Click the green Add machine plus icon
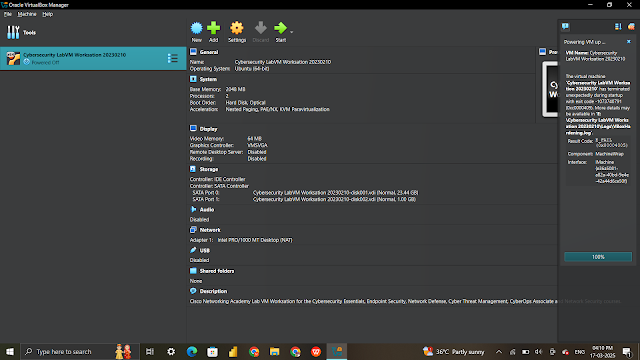Viewport: 640px width, 360px height. [213, 28]
